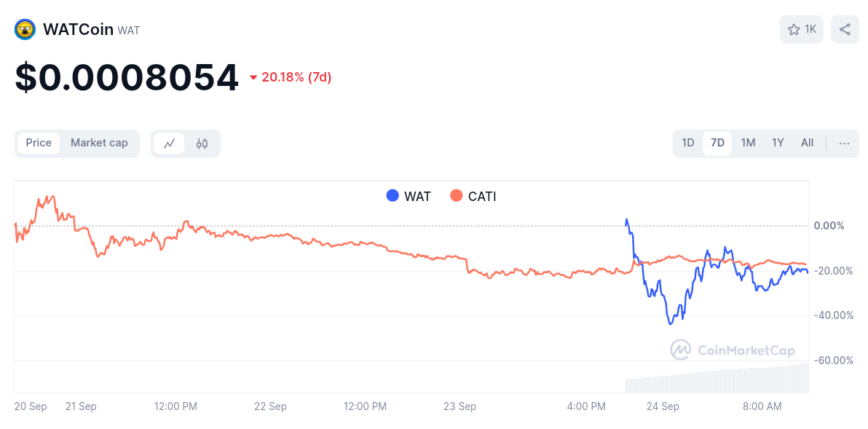Click the red downward arrow beside 20.18%
Screen dimensions: 868x429
[x=253, y=76]
